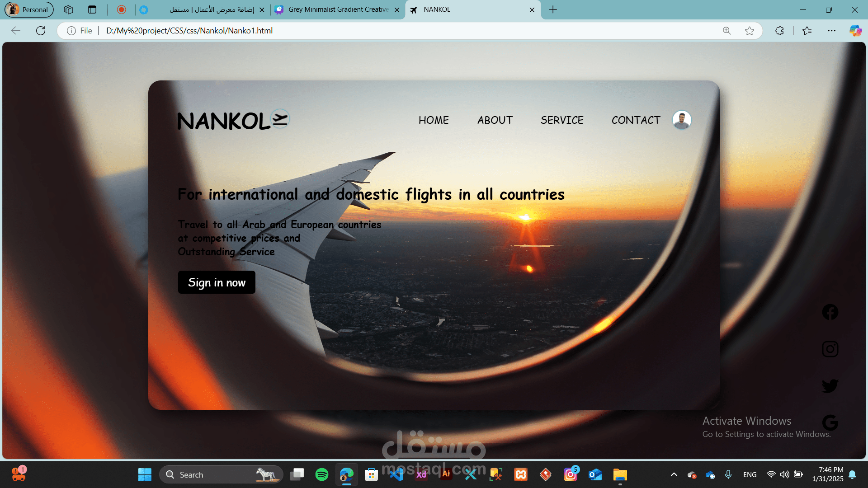Open Task View from the taskbar
This screenshot has width=868, height=488.
(297, 474)
